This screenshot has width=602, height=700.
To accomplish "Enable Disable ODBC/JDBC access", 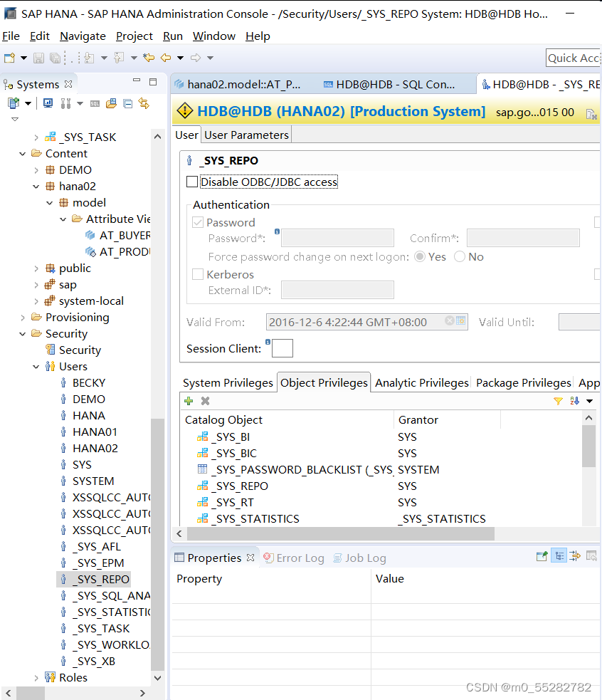I will click(x=191, y=182).
